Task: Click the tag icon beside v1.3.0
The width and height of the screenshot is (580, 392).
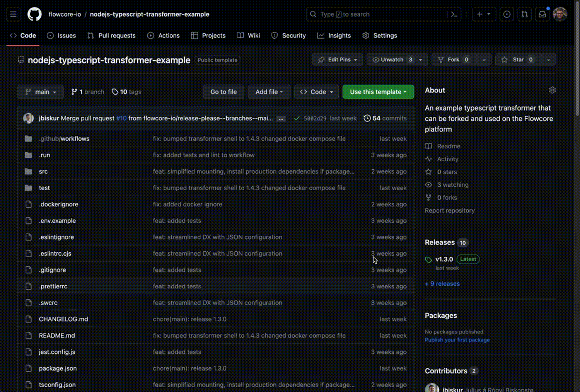Action: click(428, 259)
